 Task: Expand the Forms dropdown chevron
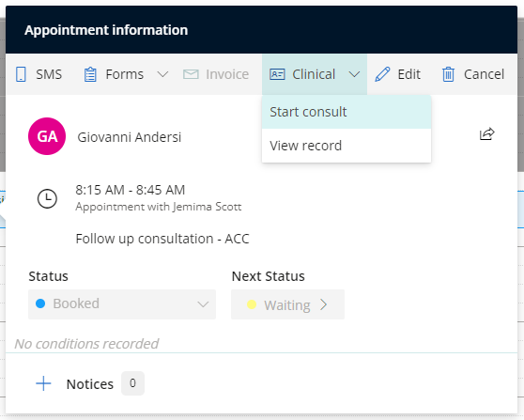162,74
